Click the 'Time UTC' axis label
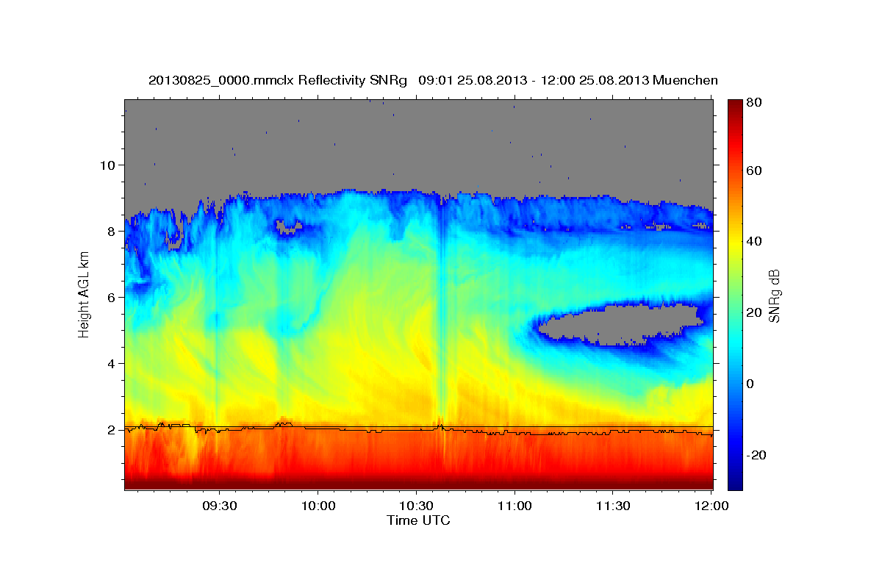The width and height of the screenshot is (882, 588). click(x=418, y=520)
